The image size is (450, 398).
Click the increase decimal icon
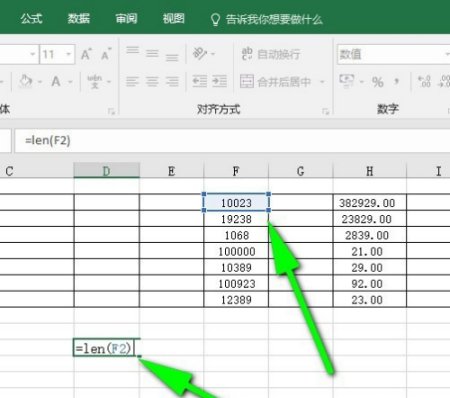(x=425, y=81)
